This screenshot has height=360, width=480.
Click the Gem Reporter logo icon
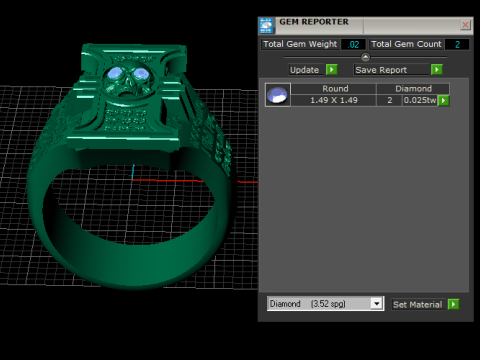[x=266, y=26]
